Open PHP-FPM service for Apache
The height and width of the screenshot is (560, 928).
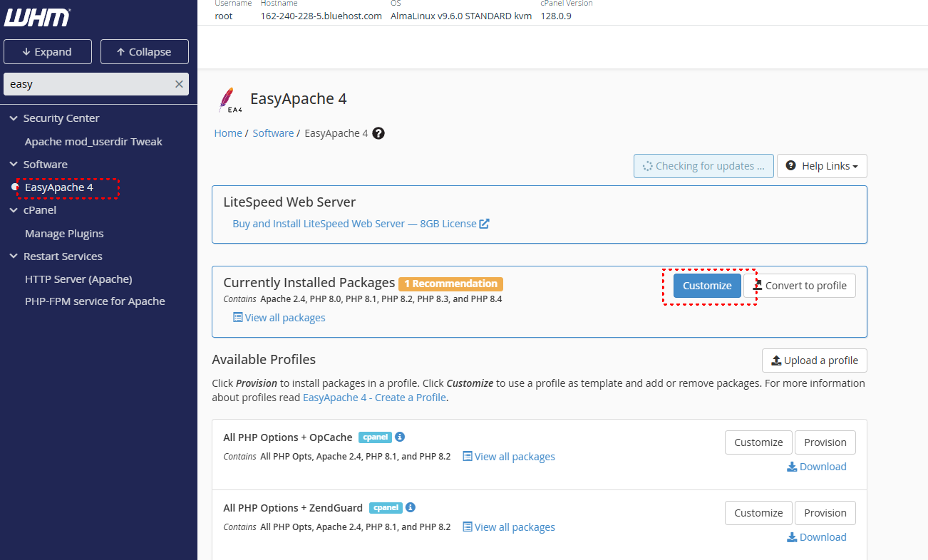95,301
